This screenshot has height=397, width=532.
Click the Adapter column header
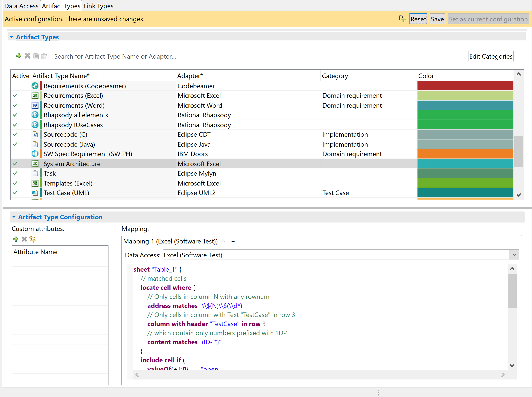(x=248, y=76)
